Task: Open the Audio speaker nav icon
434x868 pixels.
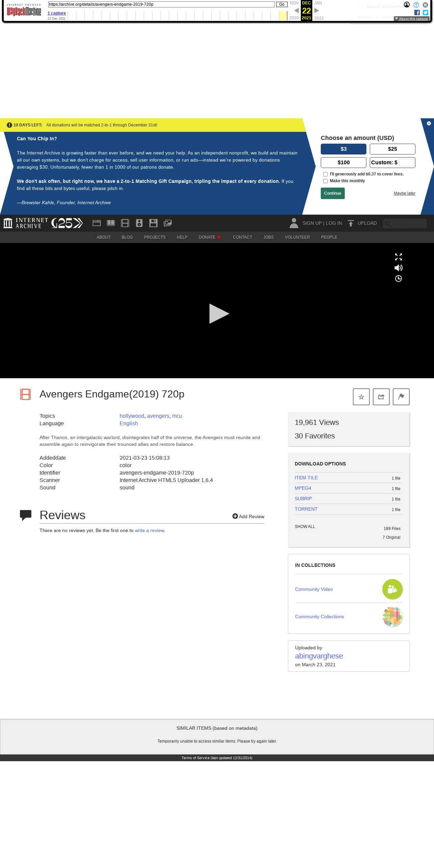Action: [x=139, y=223]
